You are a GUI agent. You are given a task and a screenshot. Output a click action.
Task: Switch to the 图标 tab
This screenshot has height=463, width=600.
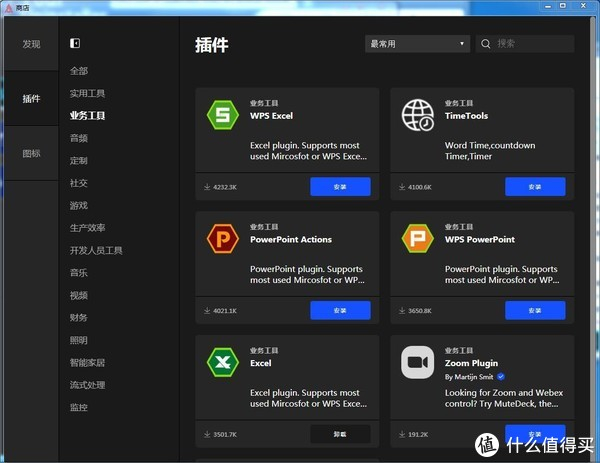coord(31,153)
